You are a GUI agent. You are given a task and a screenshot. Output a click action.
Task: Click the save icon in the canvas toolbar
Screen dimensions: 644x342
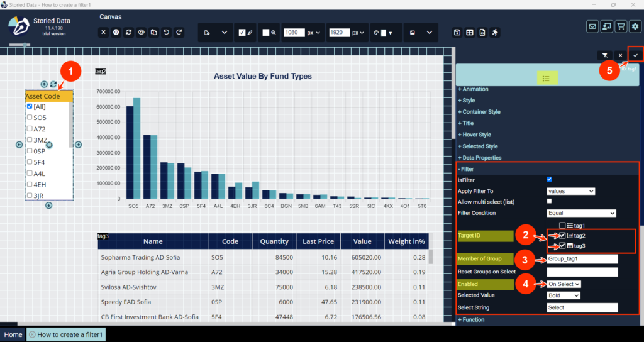coord(457,33)
